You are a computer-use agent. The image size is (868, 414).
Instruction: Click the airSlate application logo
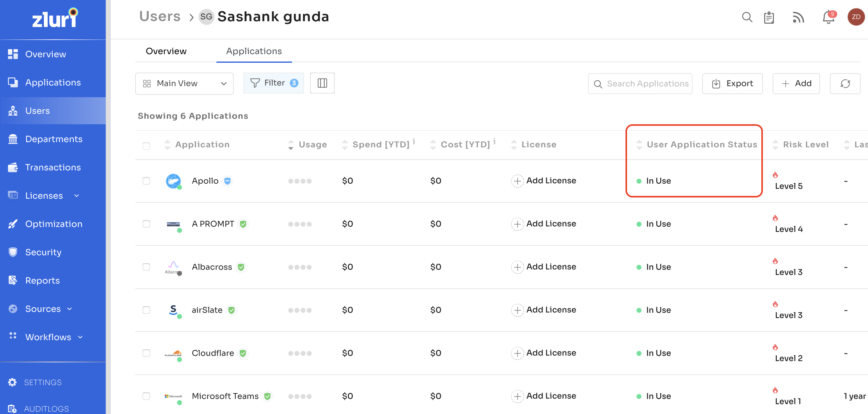pos(173,310)
